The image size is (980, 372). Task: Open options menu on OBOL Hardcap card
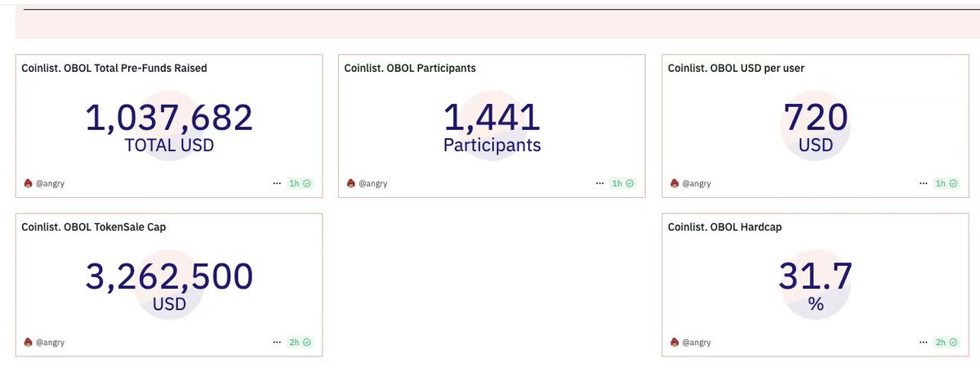click(924, 342)
